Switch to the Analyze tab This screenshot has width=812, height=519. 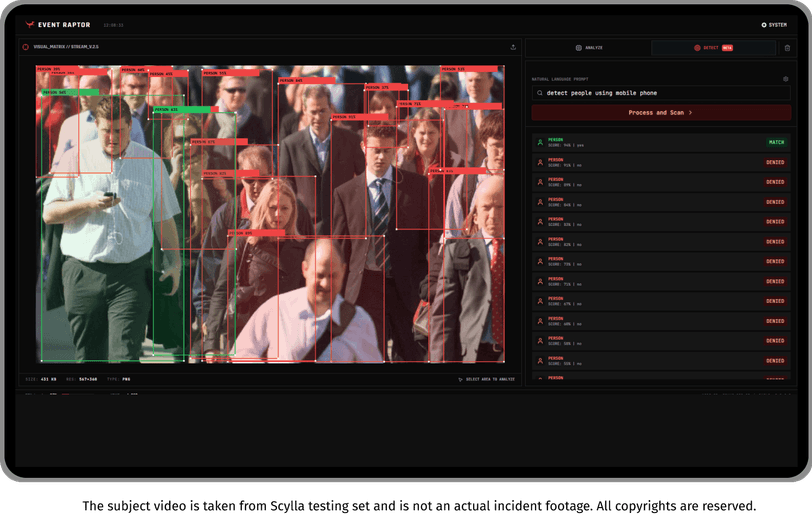pyautogui.click(x=589, y=48)
